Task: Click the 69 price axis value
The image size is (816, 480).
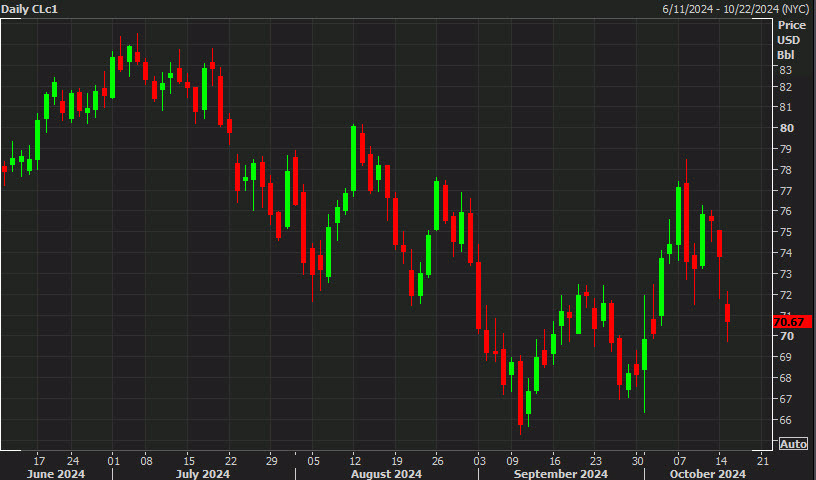Action: pyautogui.click(x=786, y=357)
